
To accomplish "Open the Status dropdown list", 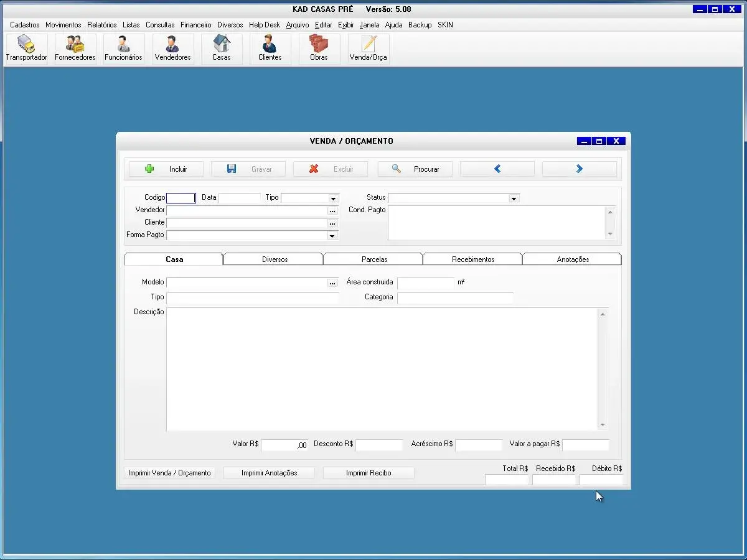I will [x=514, y=198].
